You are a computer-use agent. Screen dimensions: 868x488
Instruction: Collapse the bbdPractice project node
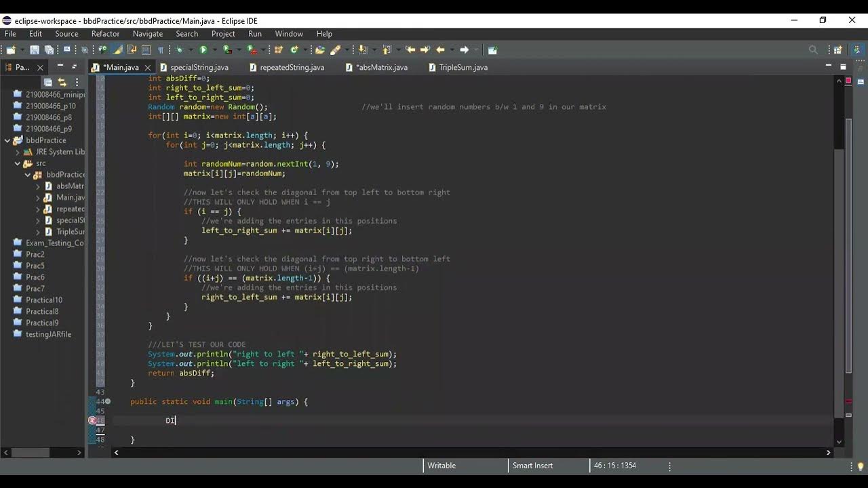[7, 140]
